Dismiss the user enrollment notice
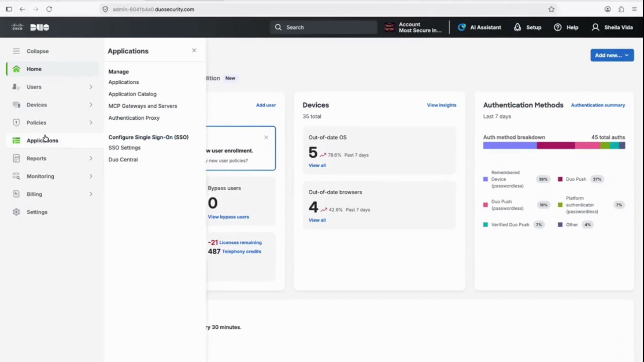Viewport: 644px width, 362px height. coord(266,137)
